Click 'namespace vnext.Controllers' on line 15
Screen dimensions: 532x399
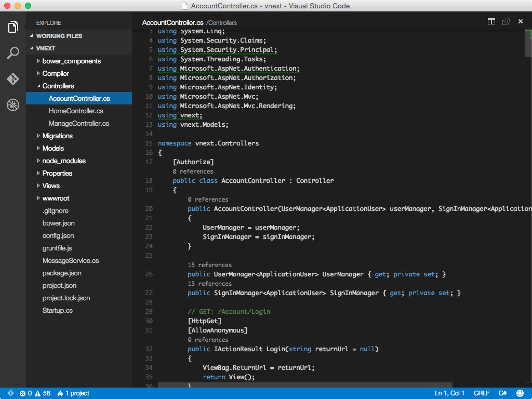coord(208,143)
